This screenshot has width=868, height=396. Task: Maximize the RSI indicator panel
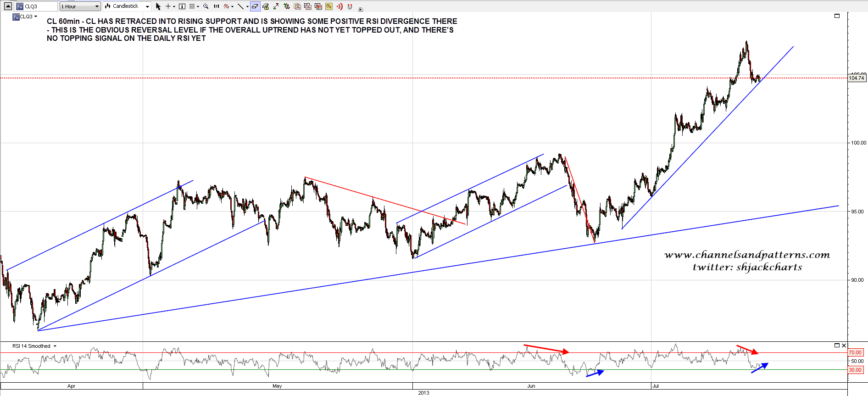[x=837, y=346]
